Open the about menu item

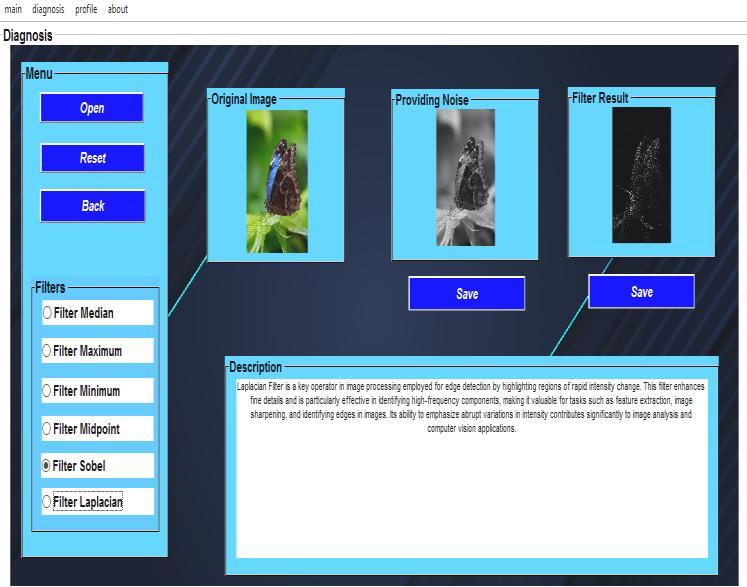click(118, 9)
